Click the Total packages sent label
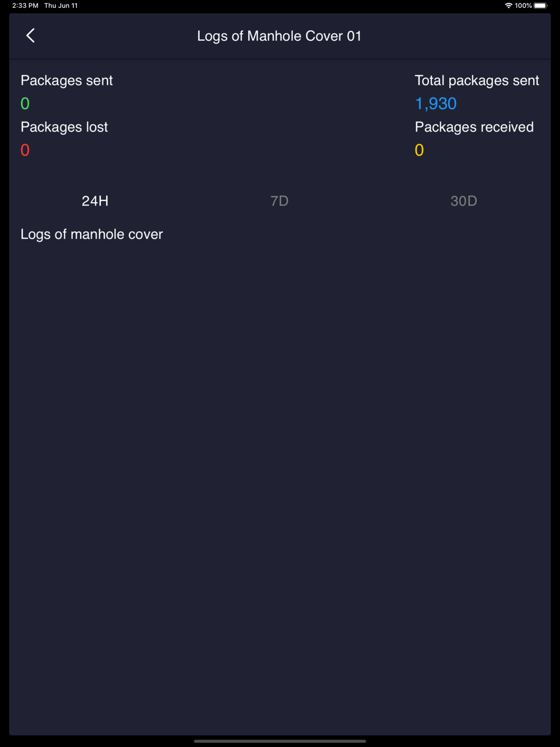Image resolution: width=560 pixels, height=747 pixels. [x=477, y=81]
